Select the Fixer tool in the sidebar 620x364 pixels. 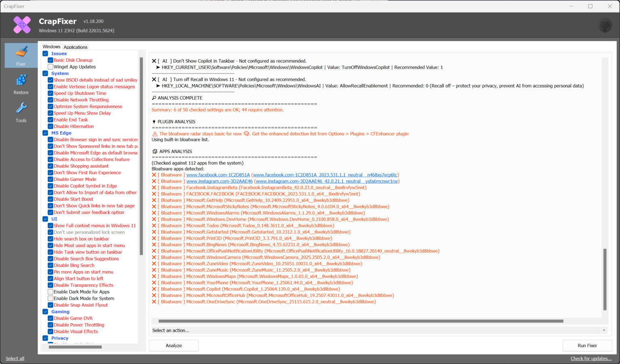point(21,55)
